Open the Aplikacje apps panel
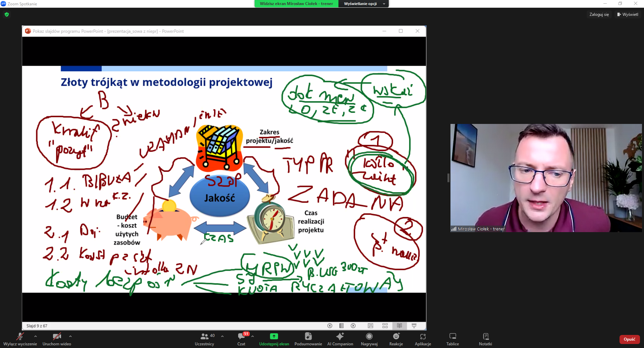The height and width of the screenshot is (348, 644). pos(423,339)
